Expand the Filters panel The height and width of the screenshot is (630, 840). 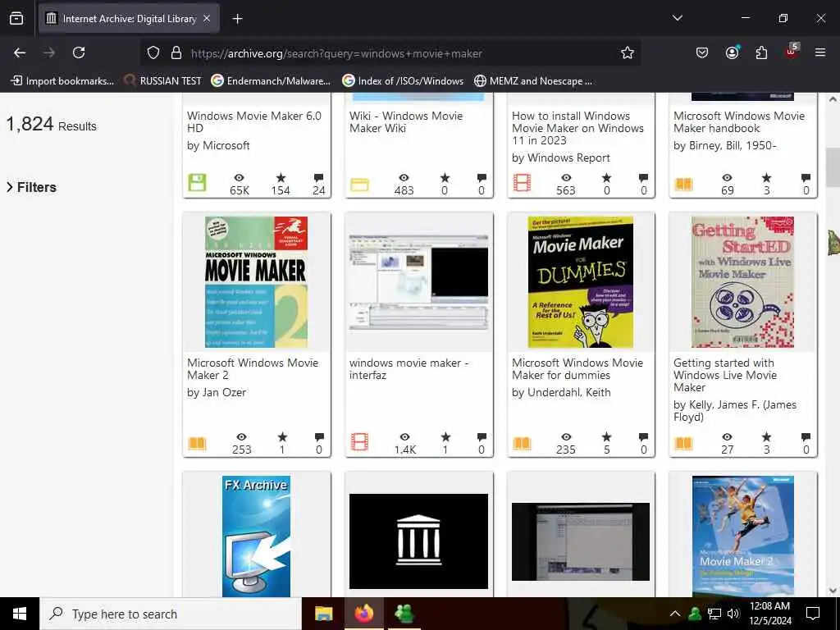[31, 187]
